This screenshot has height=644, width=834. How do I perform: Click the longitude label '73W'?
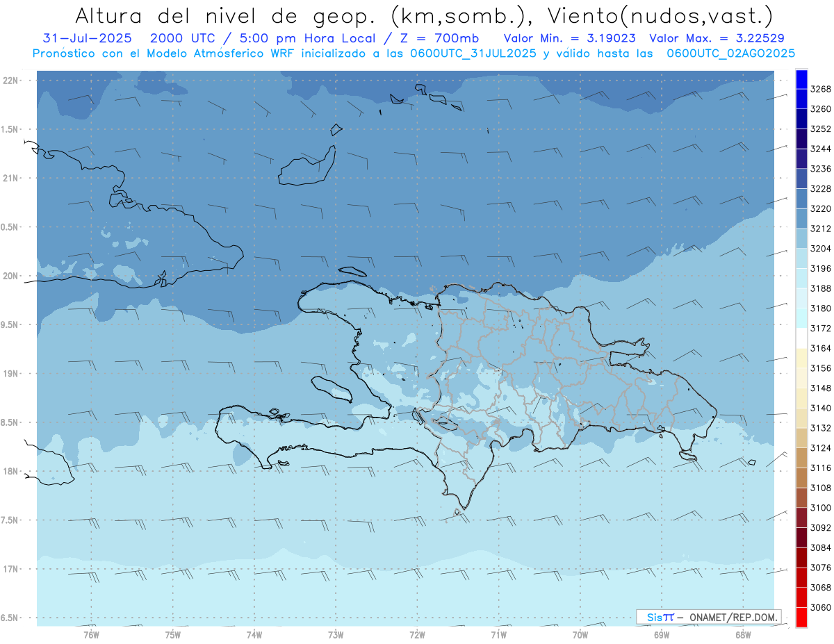click(336, 635)
